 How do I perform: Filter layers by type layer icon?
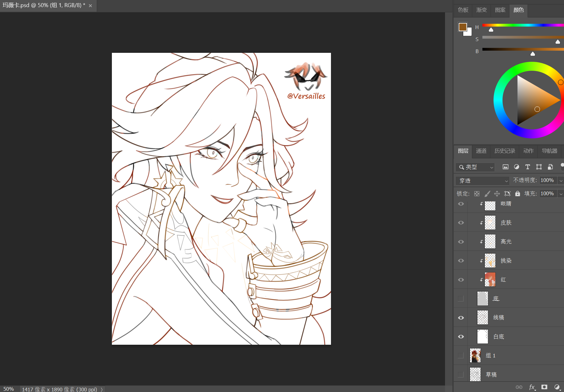[528, 167]
